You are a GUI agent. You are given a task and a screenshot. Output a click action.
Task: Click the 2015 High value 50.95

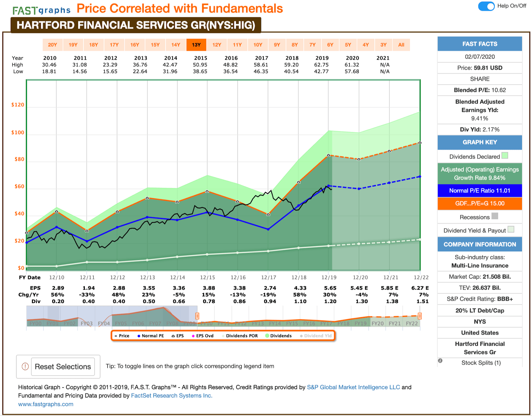[x=200, y=65]
